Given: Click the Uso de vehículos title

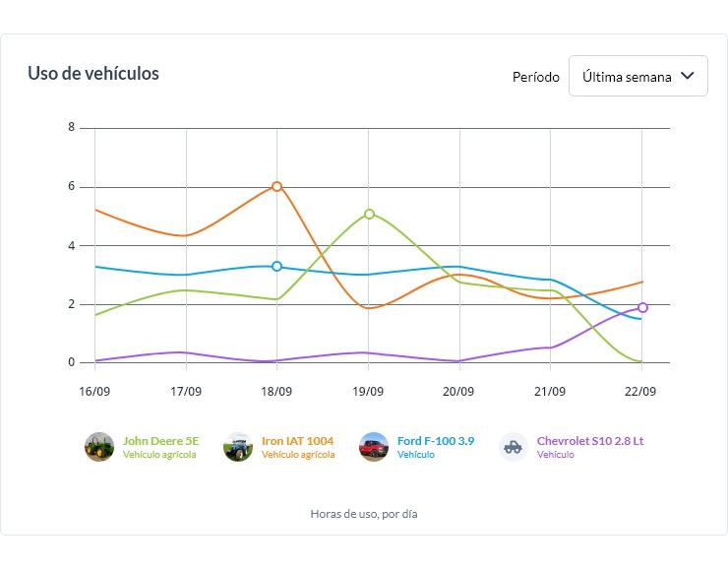Looking at the screenshot, I should (x=93, y=74).
